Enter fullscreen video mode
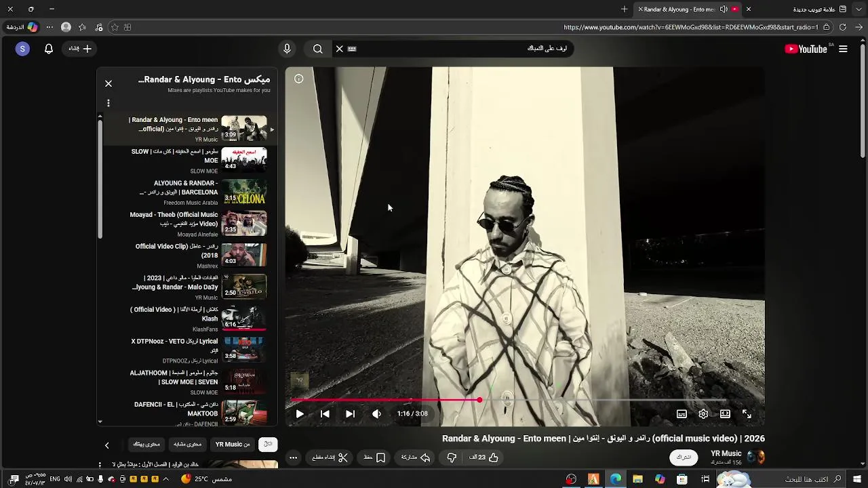 pos(747,414)
